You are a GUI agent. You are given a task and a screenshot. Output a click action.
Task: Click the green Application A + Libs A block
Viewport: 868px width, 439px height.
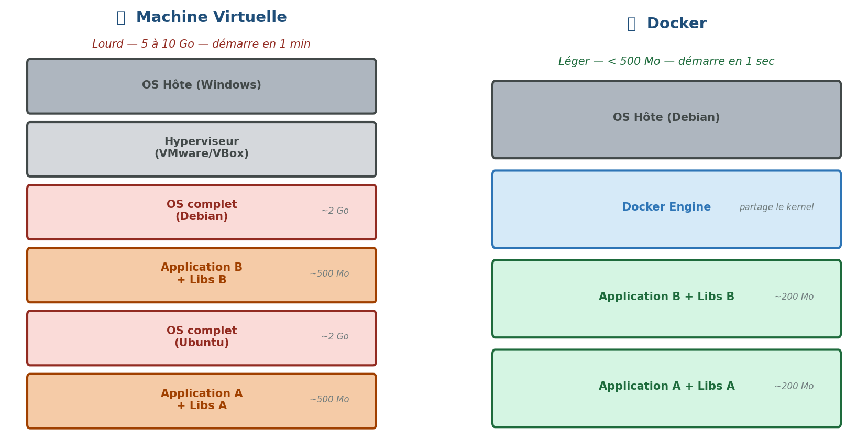coord(666,387)
